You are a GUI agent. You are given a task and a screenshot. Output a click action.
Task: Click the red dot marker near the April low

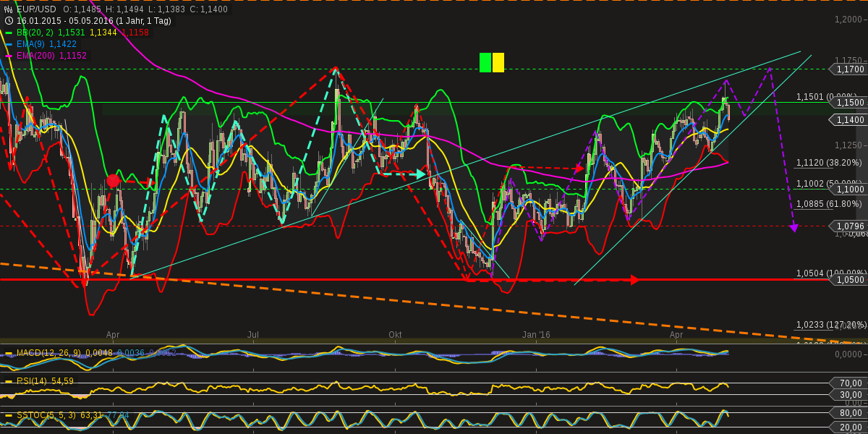[114, 178]
